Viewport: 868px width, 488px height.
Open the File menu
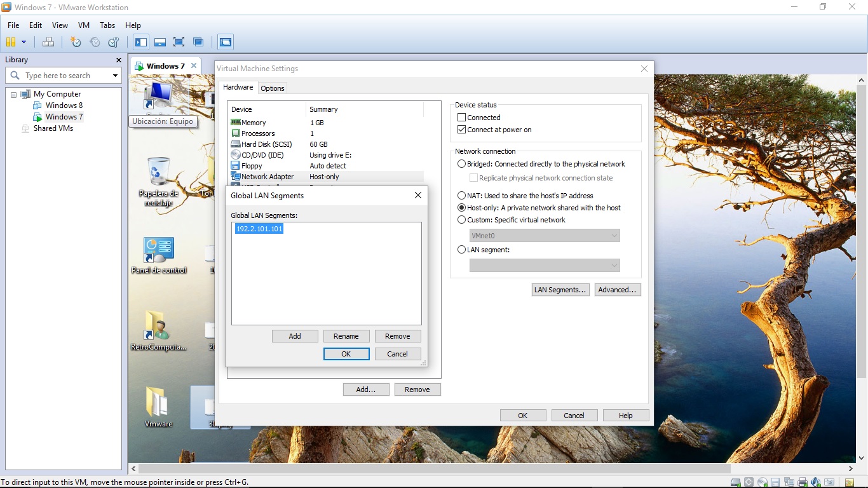(x=13, y=25)
